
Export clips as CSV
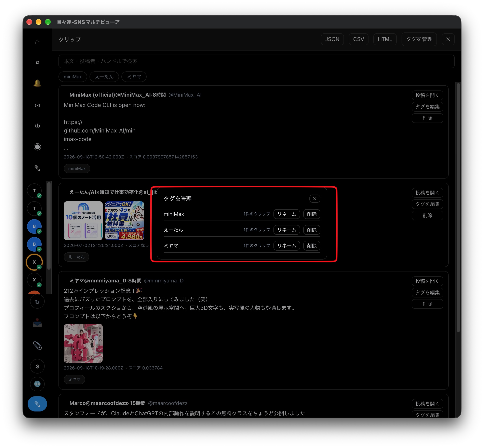(358, 39)
